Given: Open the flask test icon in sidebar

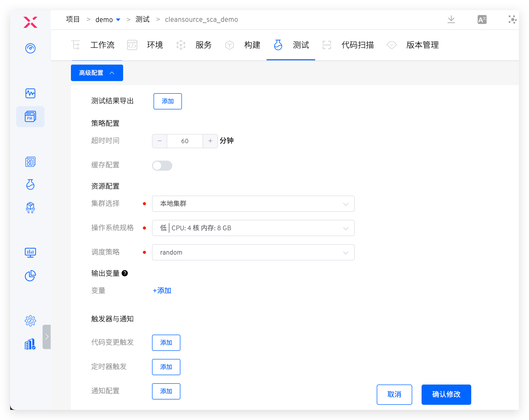Looking at the screenshot, I should 30,185.
